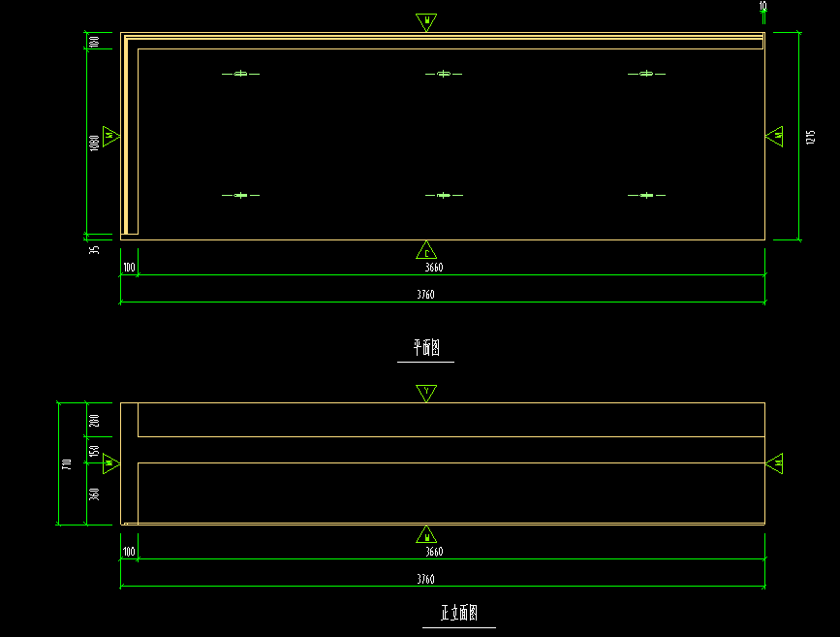Select the triangle marker above the plan view's top edge
The height and width of the screenshot is (637, 840).
click(426, 22)
